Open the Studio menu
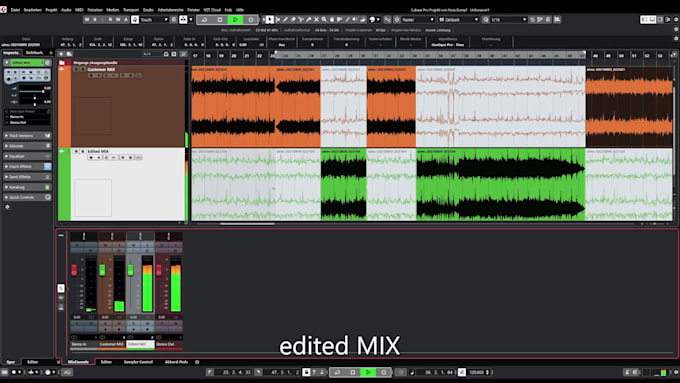 pyautogui.click(x=148, y=10)
